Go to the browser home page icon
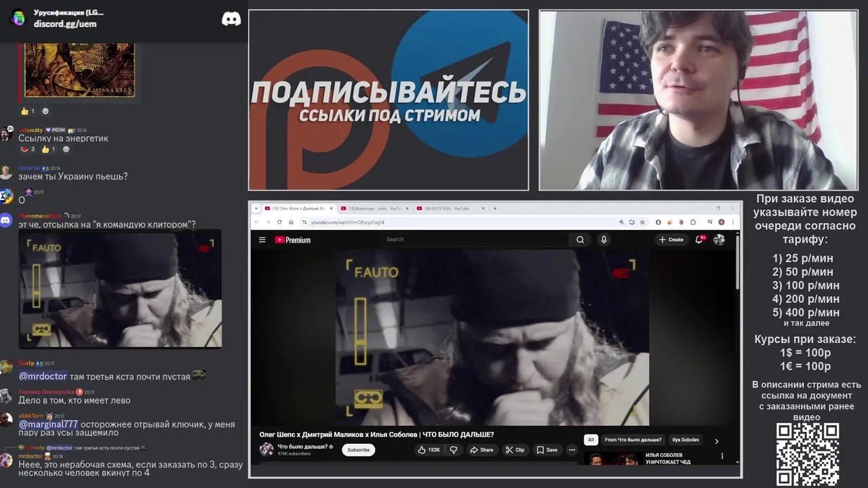Viewport: 868px width, 488px height. 291,222
